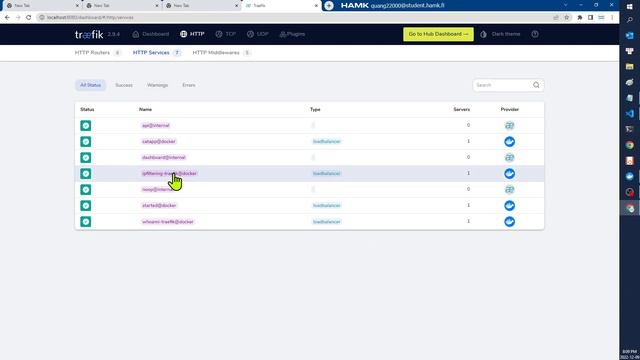The width and height of the screenshot is (640, 360).
Task: Filter services by Success
Action: coord(124,85)
